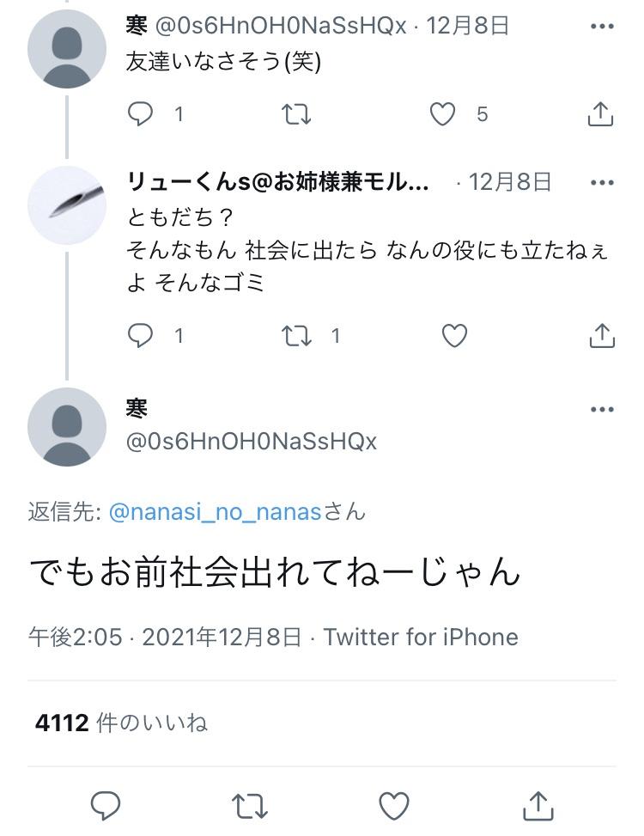
Task: Like the ともだち？ tweet
Action: coord(454,336)
